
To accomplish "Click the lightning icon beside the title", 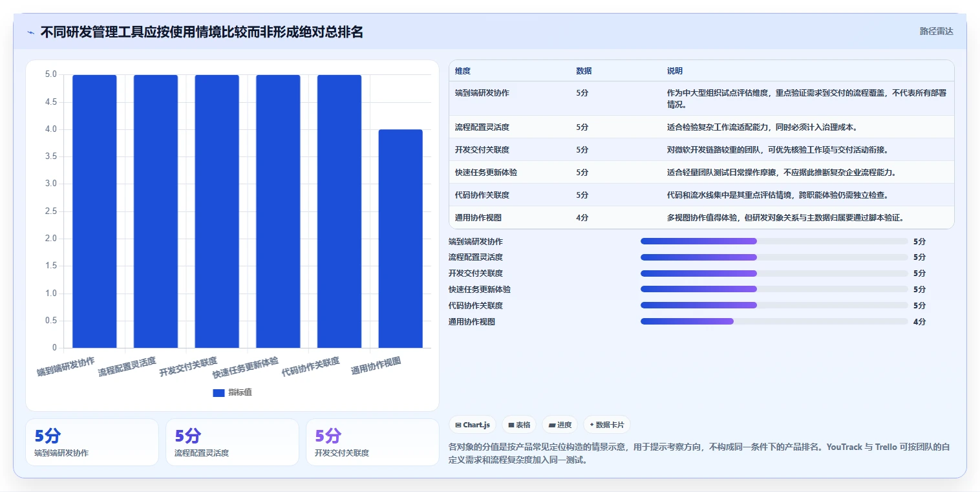I will click(31, 32).
